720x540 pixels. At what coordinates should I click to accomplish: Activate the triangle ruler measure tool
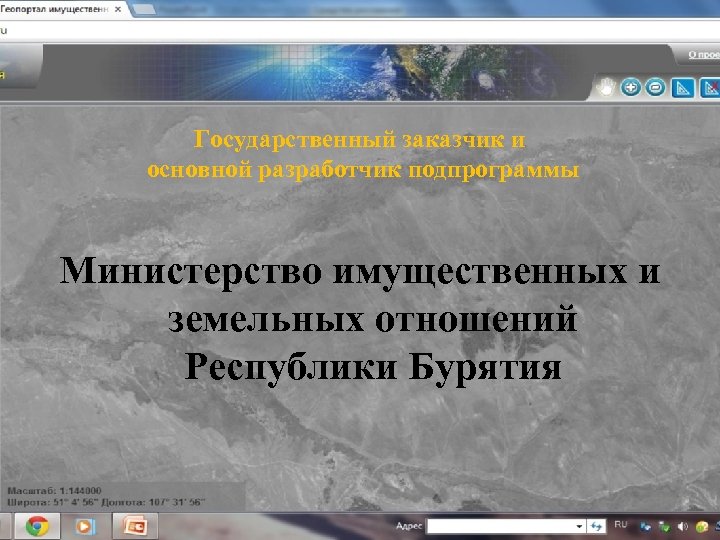coord(683,88)
